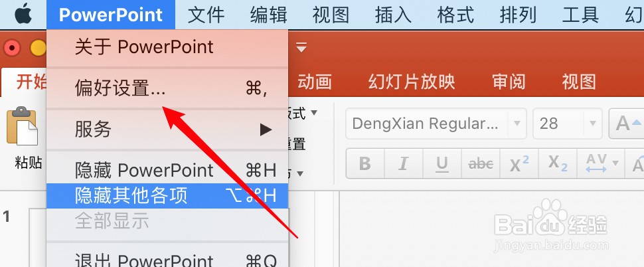
Task: Open the quick access toolbar customize arrow
Action: (301, 48)
